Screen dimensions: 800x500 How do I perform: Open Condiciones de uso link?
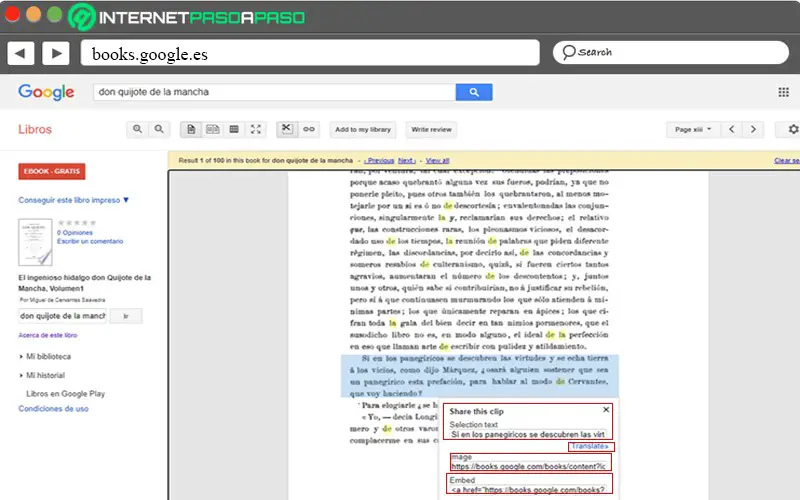(x=54, y=409)
